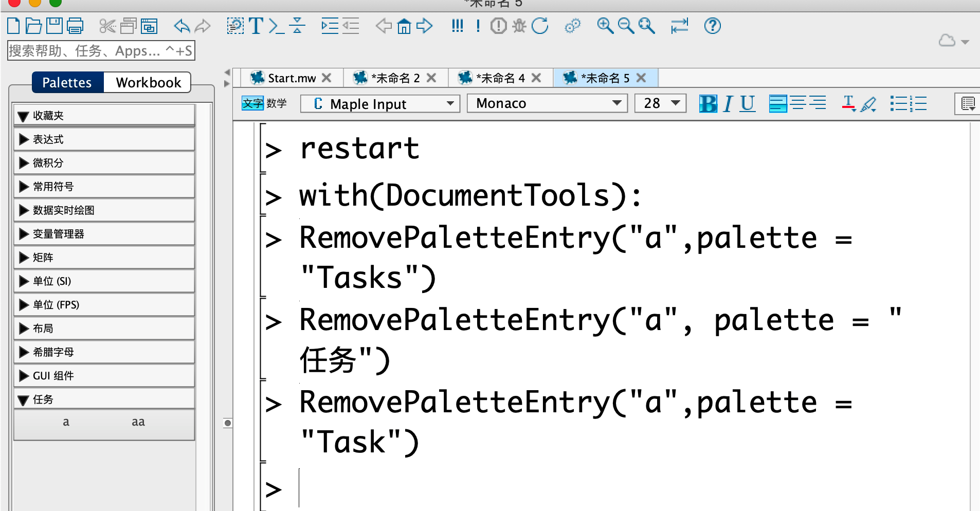Switch input to 数学 math mode
Screen dimensions: 980x511
pos(277,103)
